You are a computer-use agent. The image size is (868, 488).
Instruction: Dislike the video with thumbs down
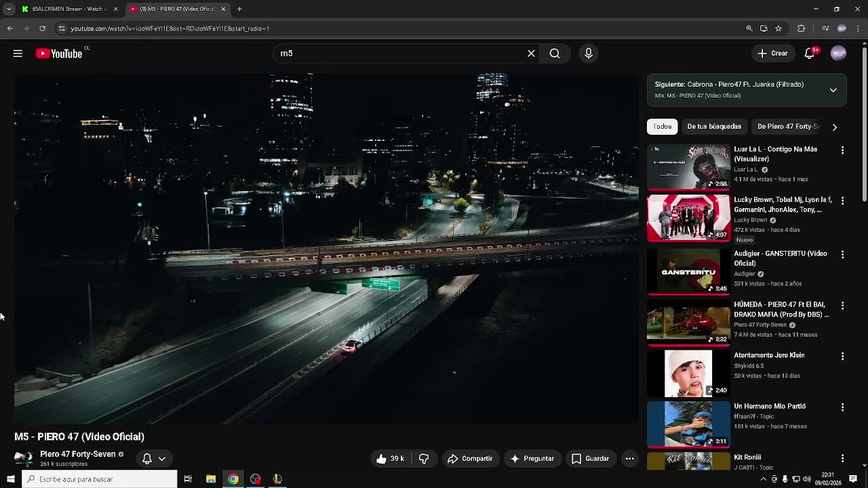point(424,459)
